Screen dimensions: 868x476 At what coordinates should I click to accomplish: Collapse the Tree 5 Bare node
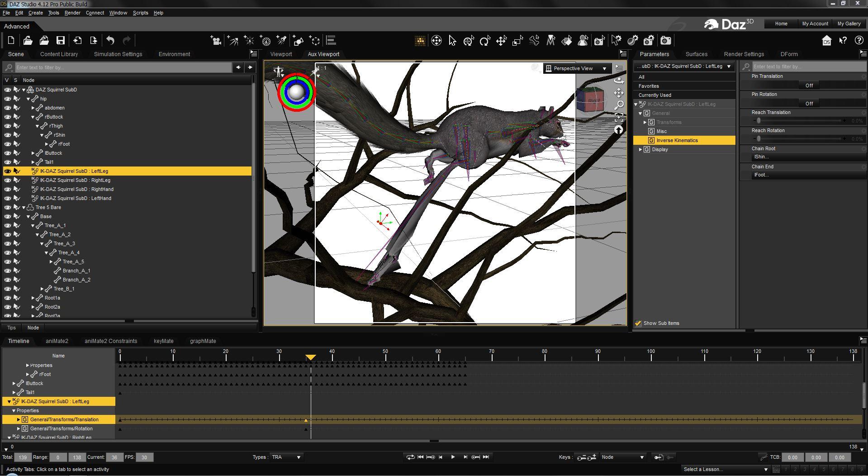(x=24, y=207)
